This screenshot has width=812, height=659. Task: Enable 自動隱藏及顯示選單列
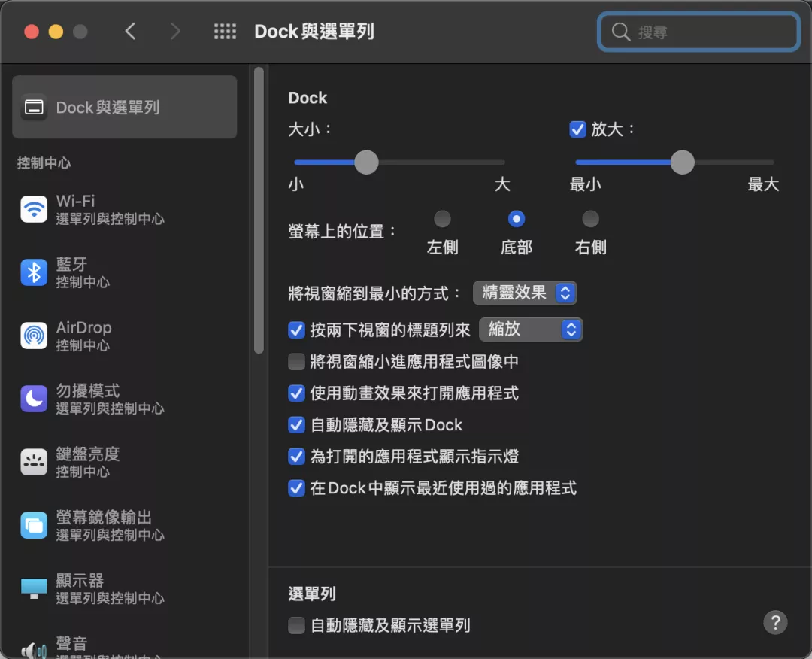point(297,625)
